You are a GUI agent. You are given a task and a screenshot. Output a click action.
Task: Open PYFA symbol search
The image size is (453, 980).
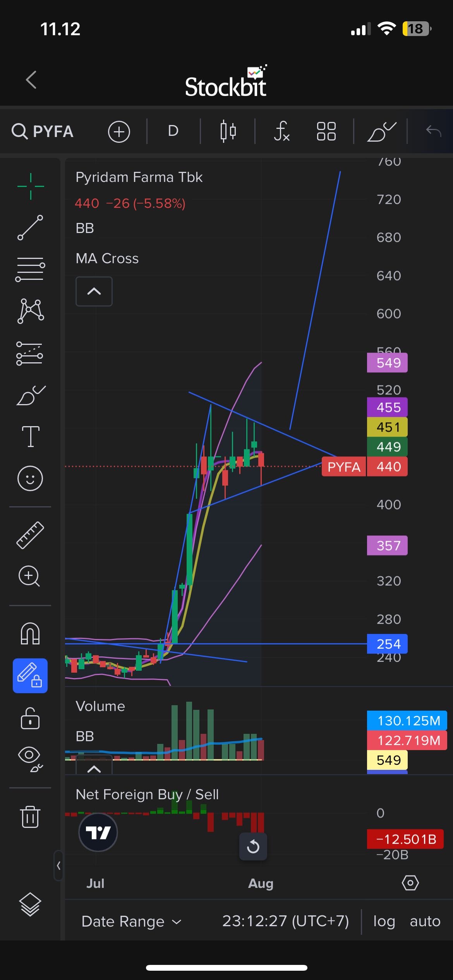coord(43,131)
